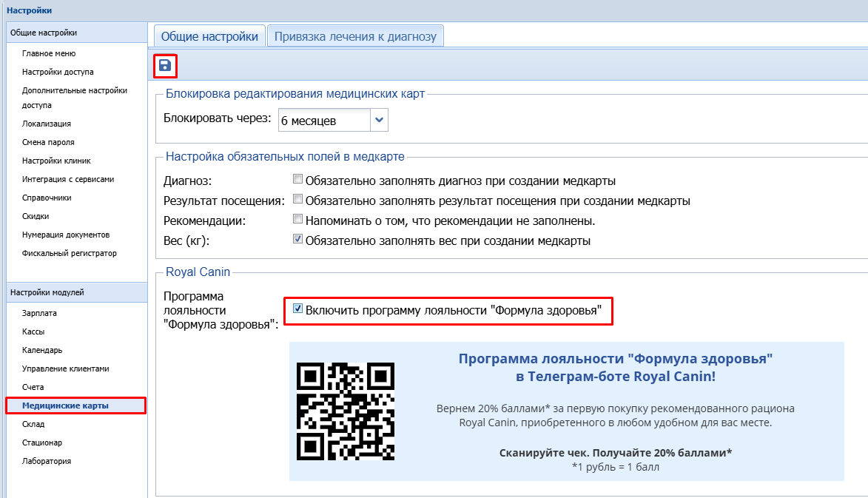The height and width of the screenshot is (498, 868).
Task: Uncheck mandatory weight checkbox
Action: (x=297, y=239)
